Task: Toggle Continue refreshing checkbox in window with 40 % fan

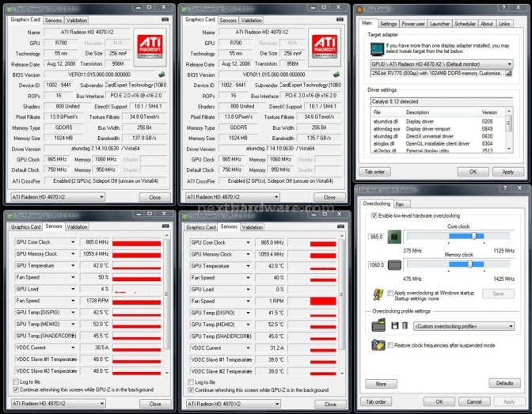Action: [x=191, y=389]
